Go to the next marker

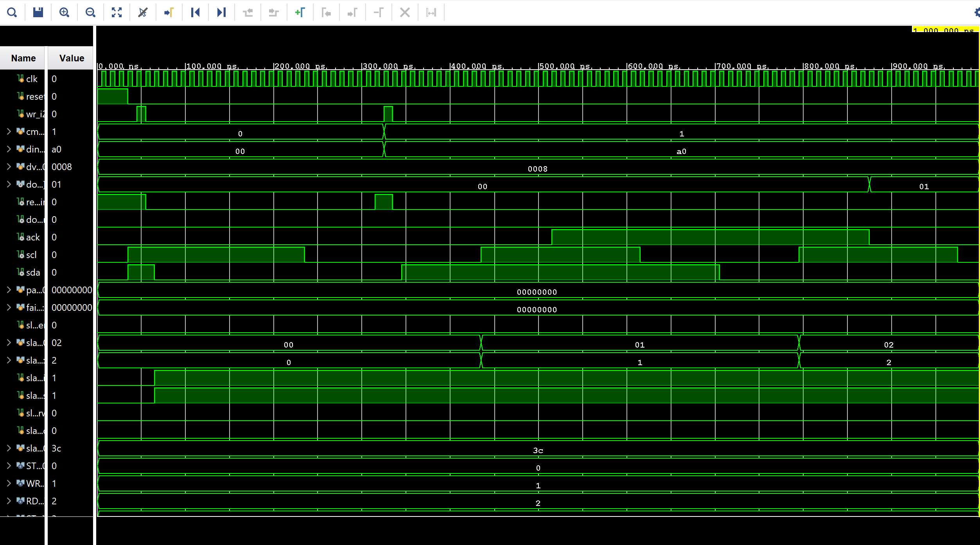[x=352, y=13]
